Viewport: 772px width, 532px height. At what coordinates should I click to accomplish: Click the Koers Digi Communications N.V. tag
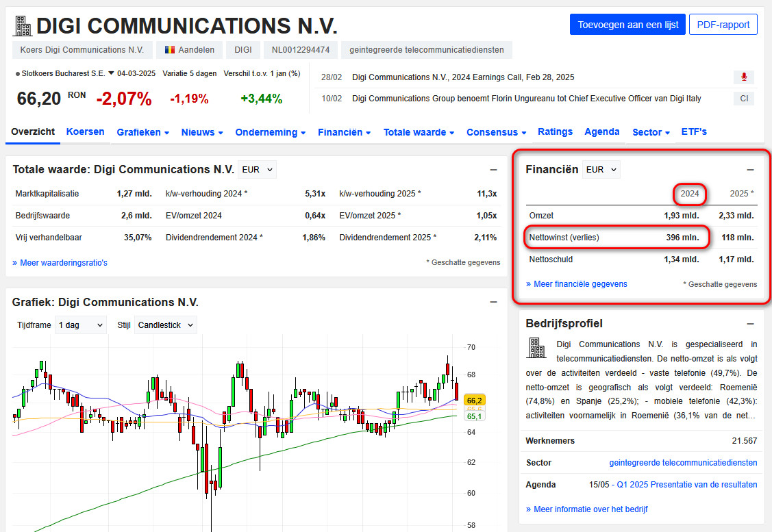pos(82,50)
